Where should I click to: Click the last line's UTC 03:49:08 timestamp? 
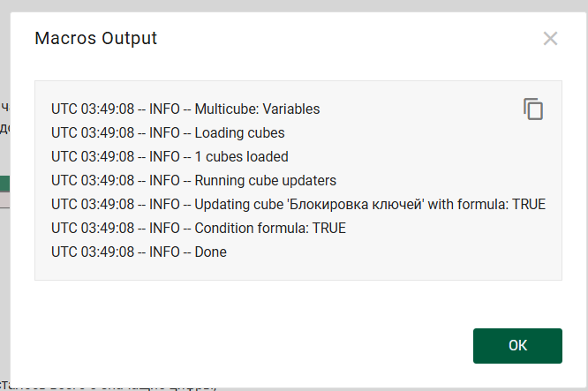pos(93,252)
